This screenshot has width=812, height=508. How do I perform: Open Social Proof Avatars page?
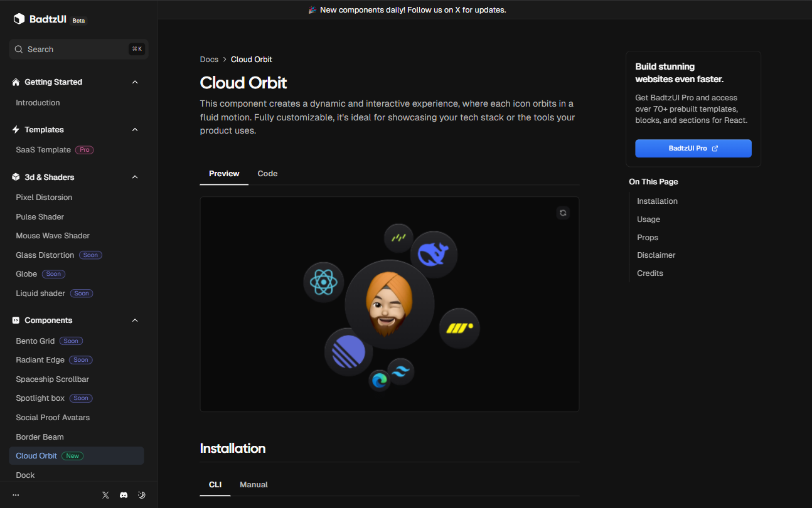pos(53,418)
